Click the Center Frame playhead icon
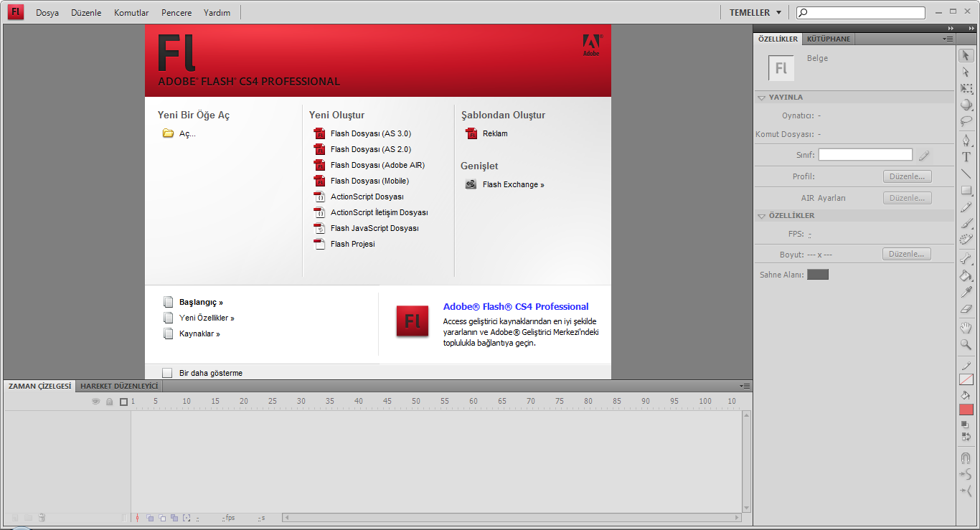980x530 pixels. pos(137,518)
